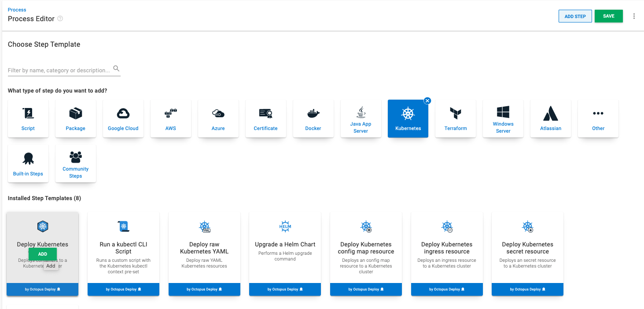Image resolution: width=644 pixels, height=309 pixels.
Task: Select the Script step category
Action: (28, 118)
